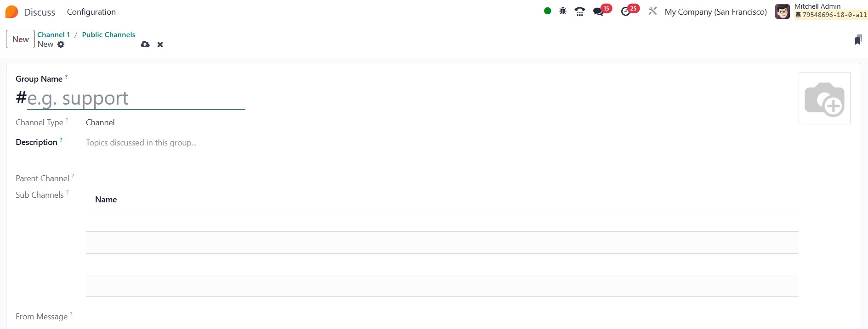Image resolution: width=868 pixels, height=329 pixels.
Task: Open the Odoo Discuss app logo
Action: point(11,12)
